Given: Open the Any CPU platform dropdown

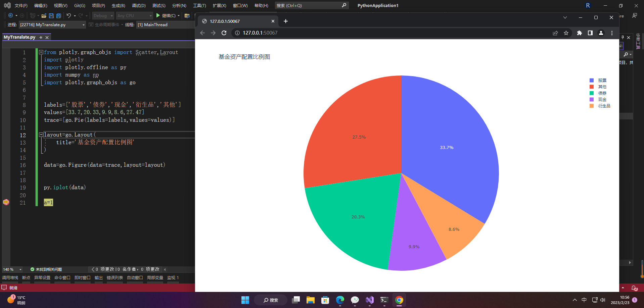Looking at the screenshot, I should pos(134,15).
